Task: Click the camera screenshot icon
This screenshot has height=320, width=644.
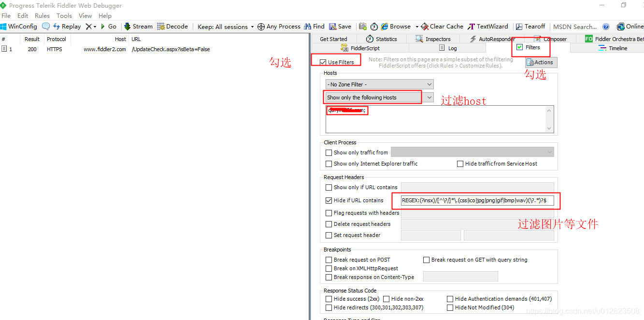Action: 362,27
